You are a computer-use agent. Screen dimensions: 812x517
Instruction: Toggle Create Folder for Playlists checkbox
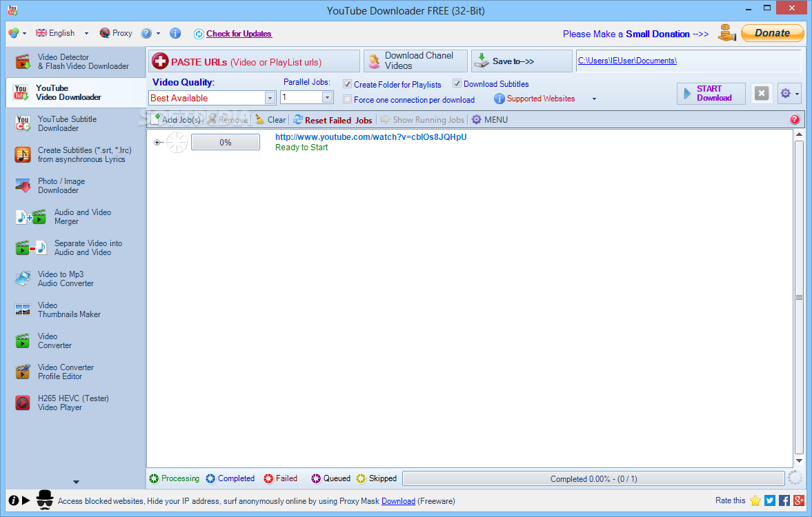[348, 84]
